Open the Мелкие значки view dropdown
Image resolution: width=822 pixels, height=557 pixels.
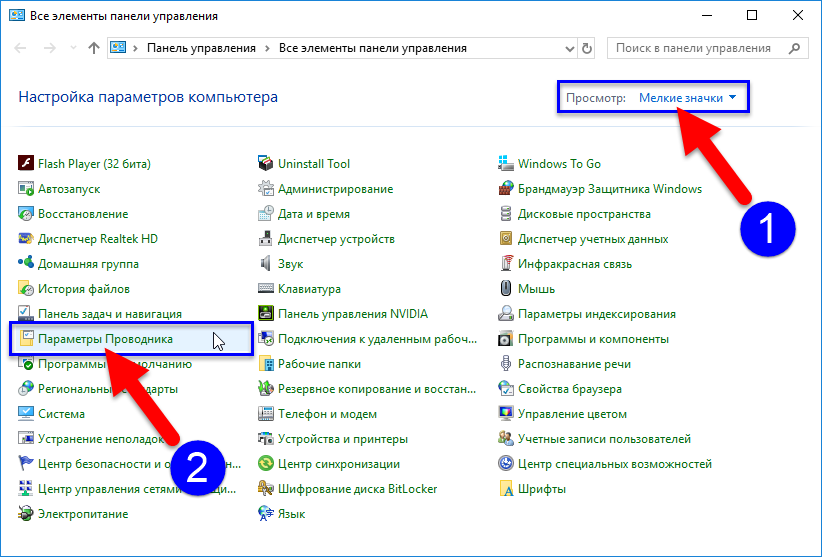pyautogui.click(x=687, y=98)
